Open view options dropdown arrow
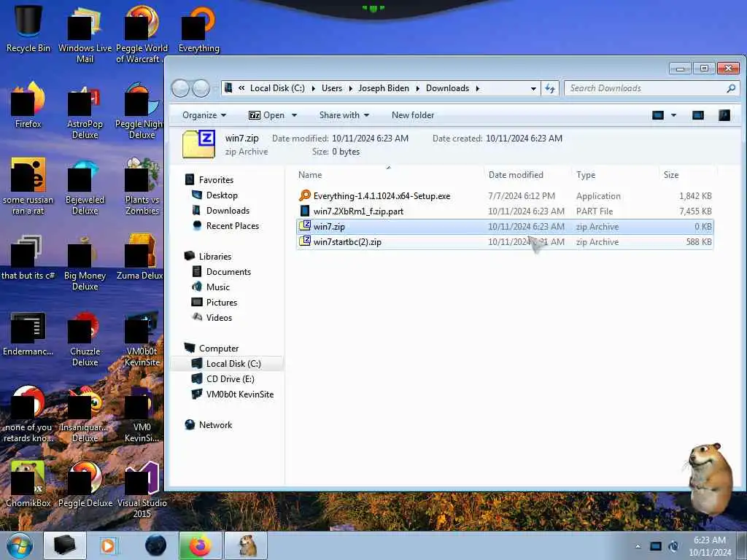The height and width of the screenshot is (560, 747). 673,115
